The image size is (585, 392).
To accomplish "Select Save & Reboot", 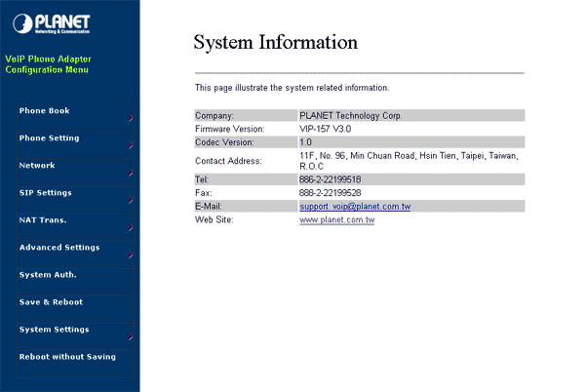I will point(51,302).
